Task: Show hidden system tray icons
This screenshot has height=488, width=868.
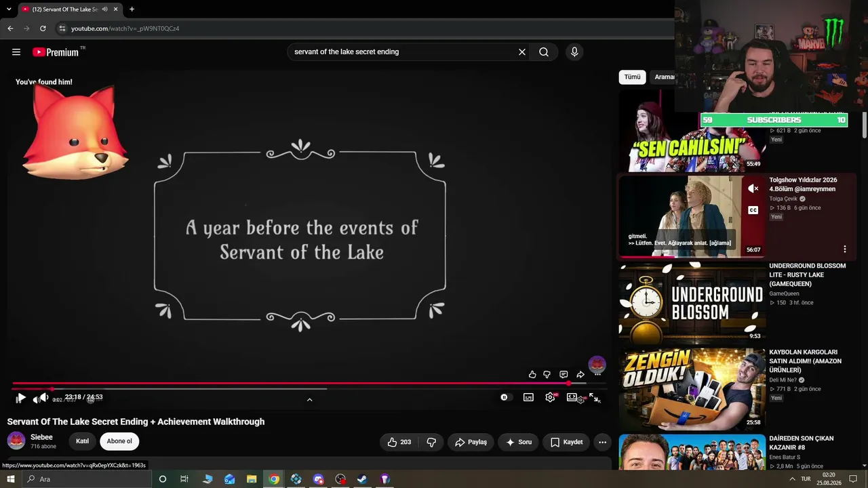Action: click(792, 479)
